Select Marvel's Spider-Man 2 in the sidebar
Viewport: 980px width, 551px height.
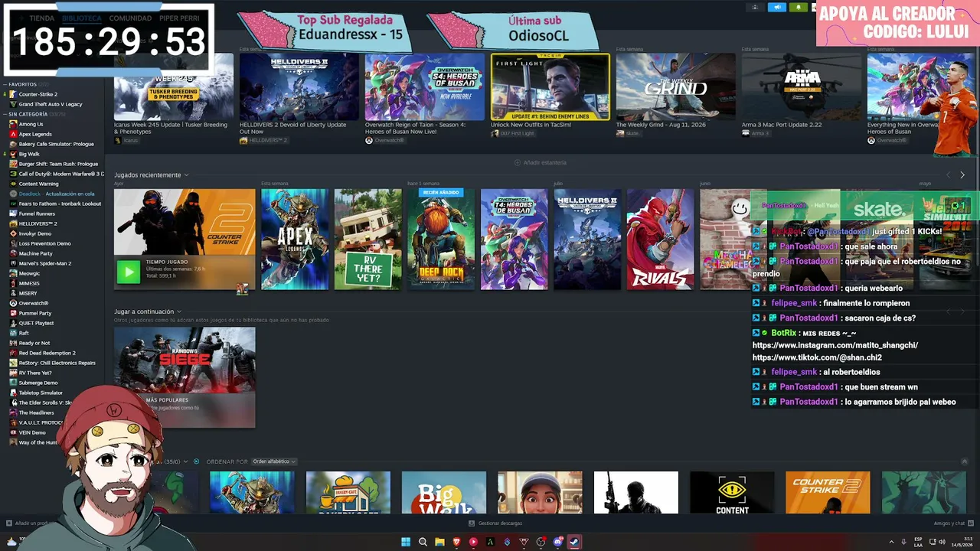point(44,263)
